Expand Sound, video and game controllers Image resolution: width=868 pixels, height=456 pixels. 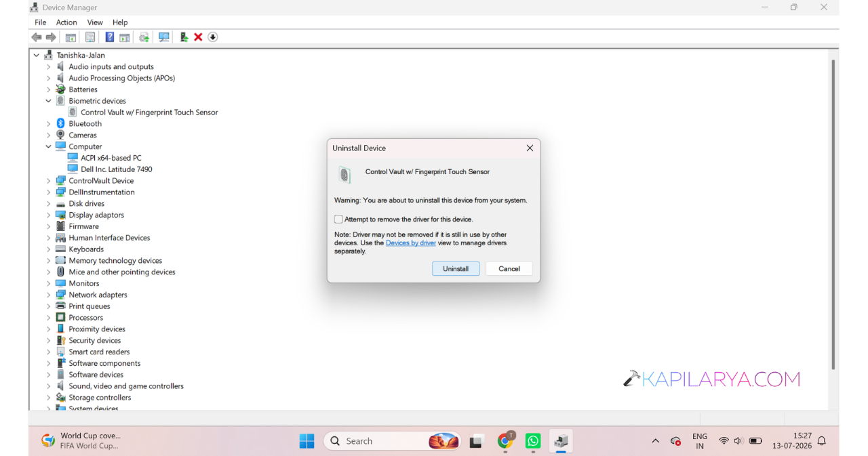48,386
